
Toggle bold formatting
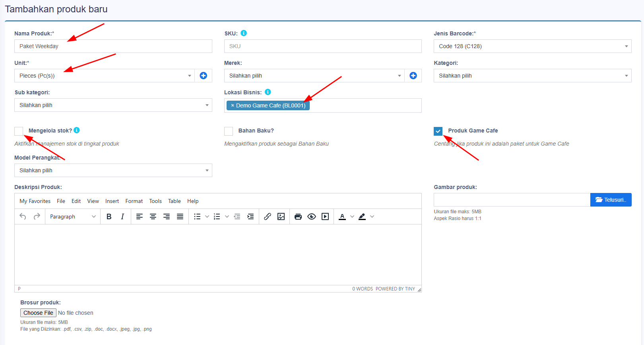coord(109,216)
